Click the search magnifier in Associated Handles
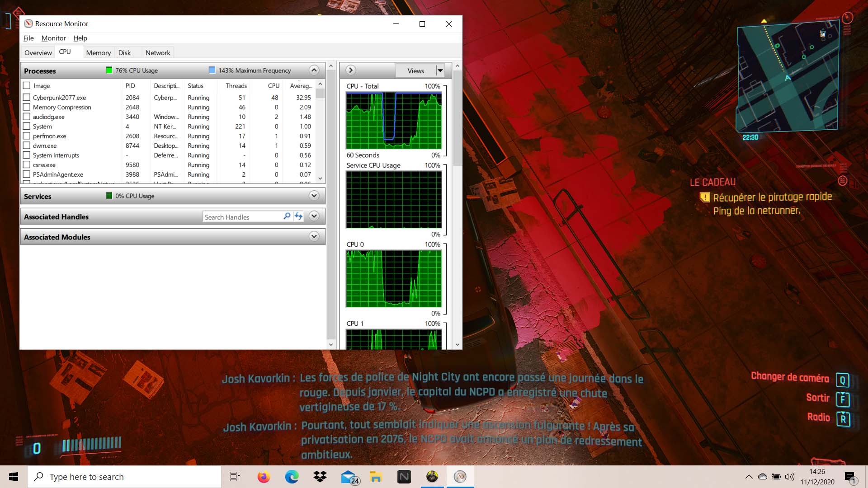This screenshot has width=868, height=488. pyautogui.click(x=287, y=216)
